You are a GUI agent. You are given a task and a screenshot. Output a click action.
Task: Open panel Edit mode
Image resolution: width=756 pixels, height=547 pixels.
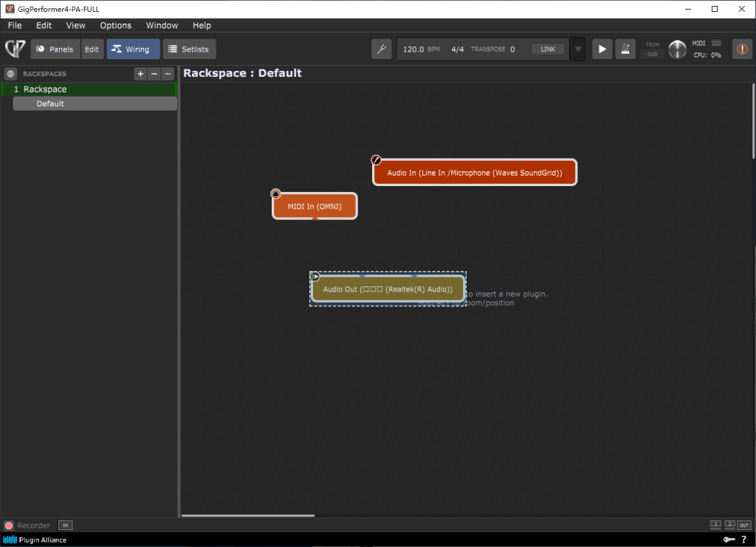[x=92, y=49]
